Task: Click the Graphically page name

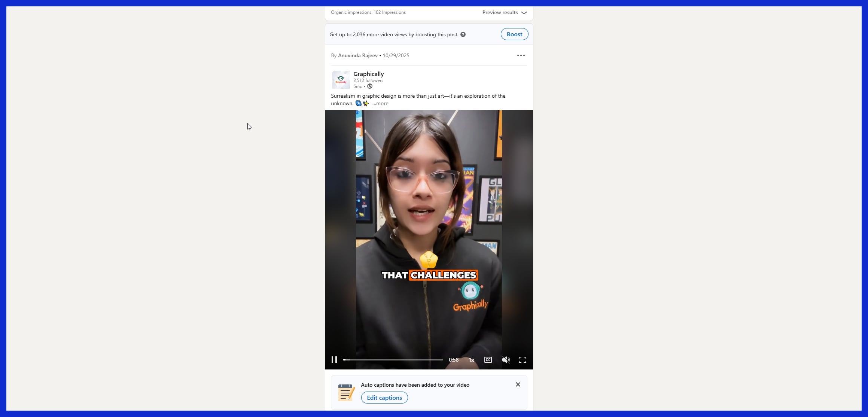Action: 368,74
